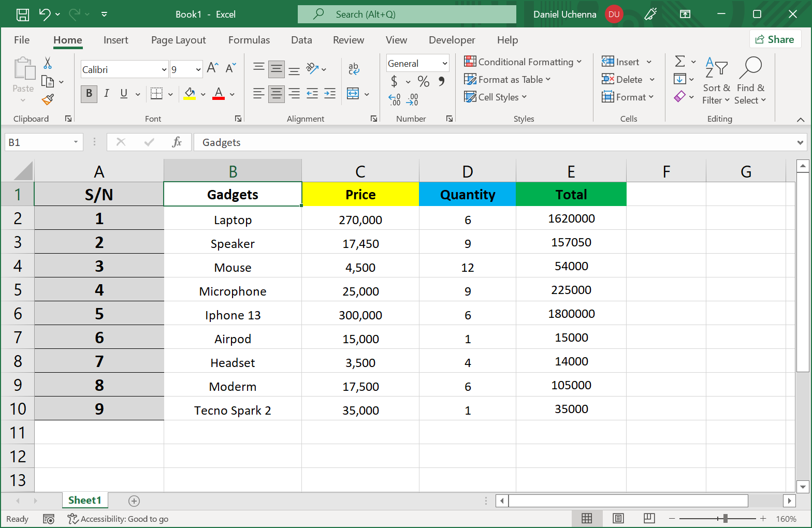This screenshot has width=812, height=528.
Task: Click the Format Painter brush icon
Action: point(48,99)
